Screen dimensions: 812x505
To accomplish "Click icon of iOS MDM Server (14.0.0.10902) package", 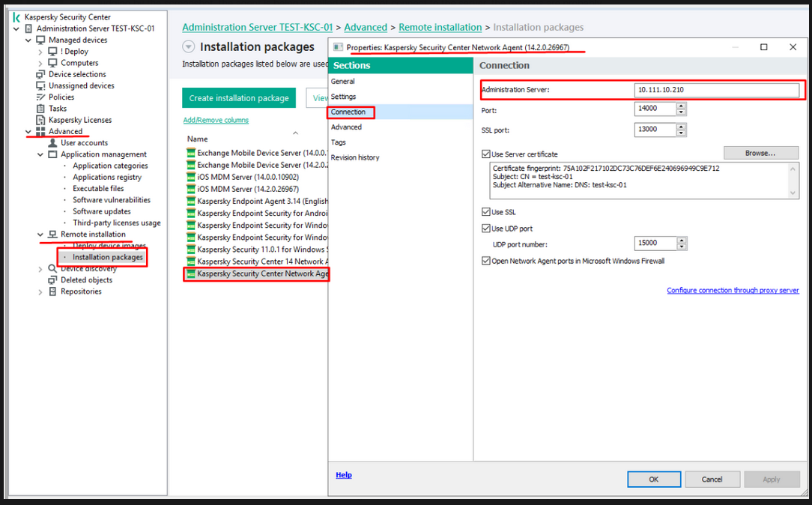I will [x=190, y=177].
